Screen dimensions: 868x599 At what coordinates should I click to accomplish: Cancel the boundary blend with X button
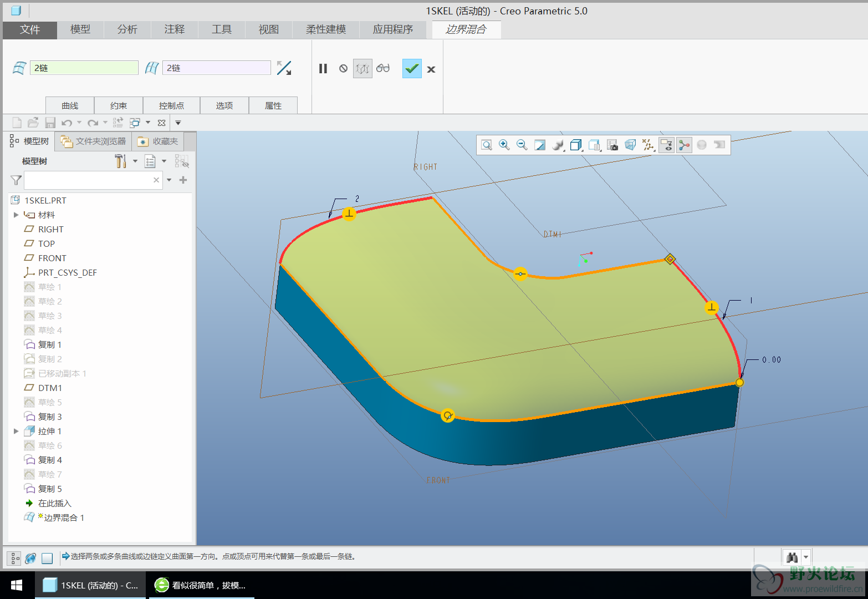(x=431, y=69)
